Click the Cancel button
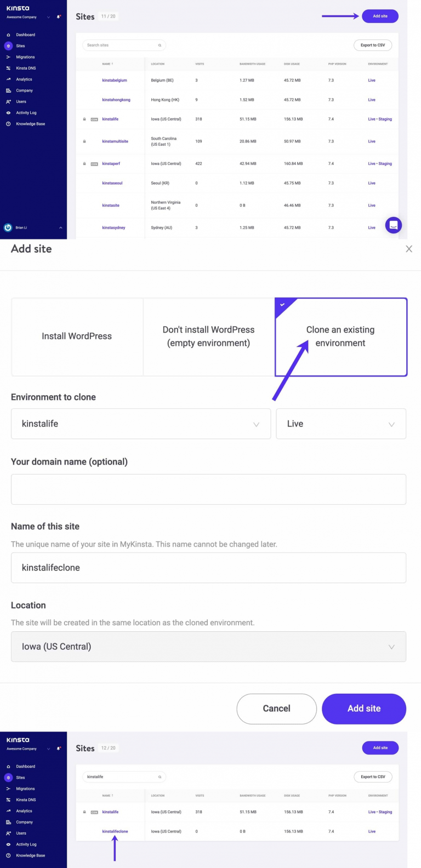The image size is (421, 868). 276,709
